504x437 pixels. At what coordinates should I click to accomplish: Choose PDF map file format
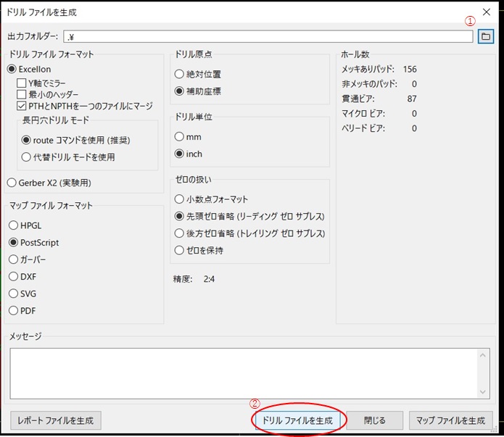click(x=14, y=310)
